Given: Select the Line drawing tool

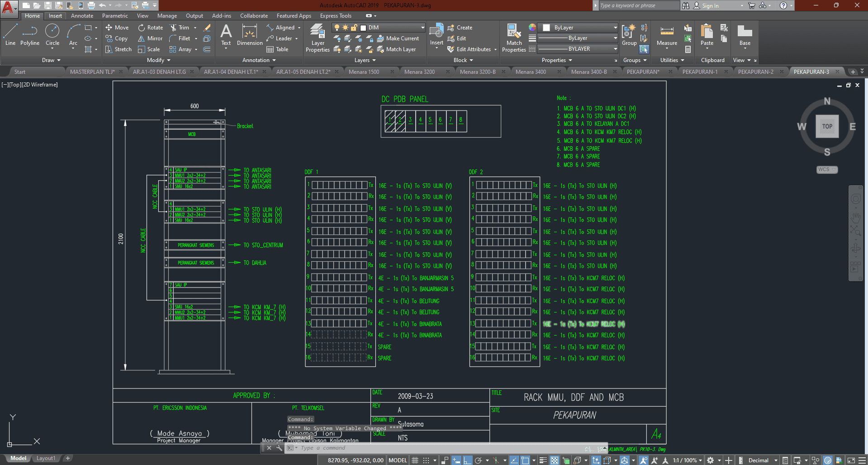Looking at the screenshot, I should 10,35.
